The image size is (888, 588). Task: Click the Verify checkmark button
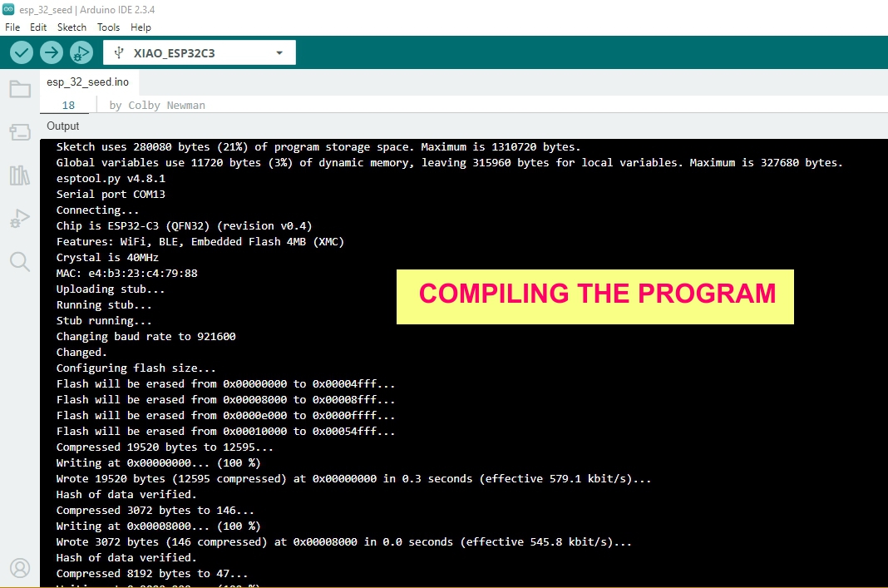click(22, 52)
